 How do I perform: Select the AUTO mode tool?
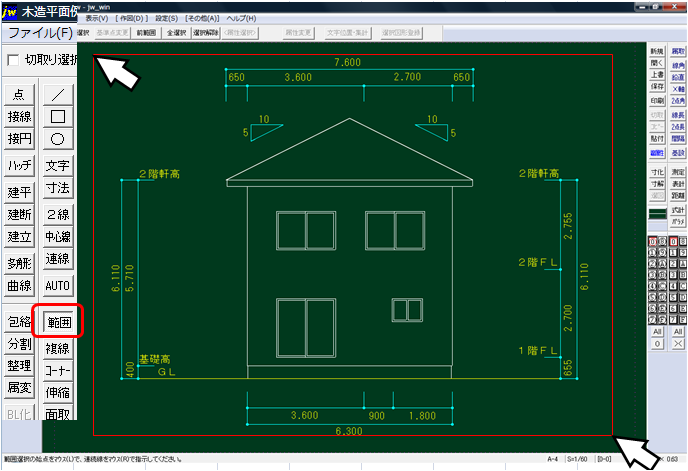click(x=58, y=285)
